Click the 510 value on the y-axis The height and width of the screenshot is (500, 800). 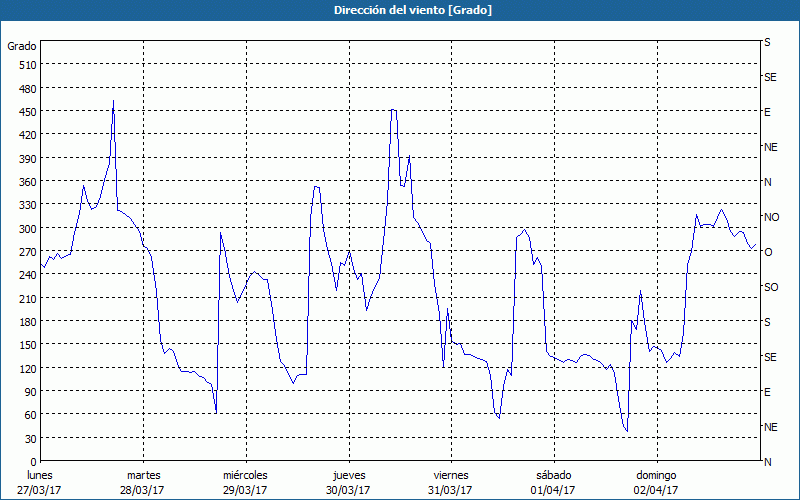click(25, 65)
